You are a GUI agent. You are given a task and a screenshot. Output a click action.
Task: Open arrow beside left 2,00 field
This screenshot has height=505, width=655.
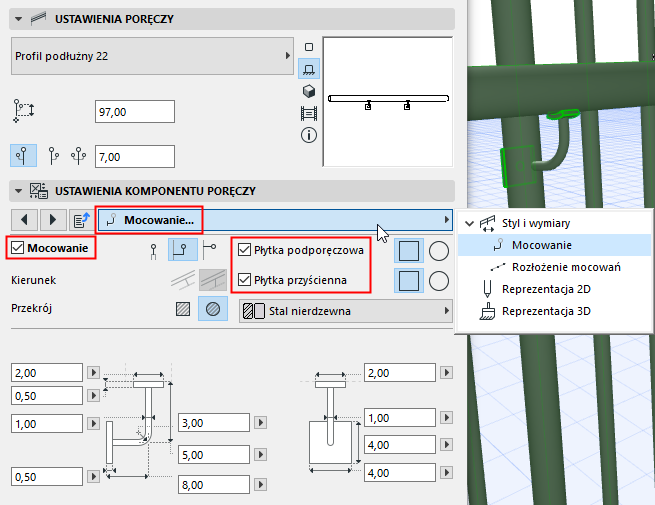coord(93,372)
